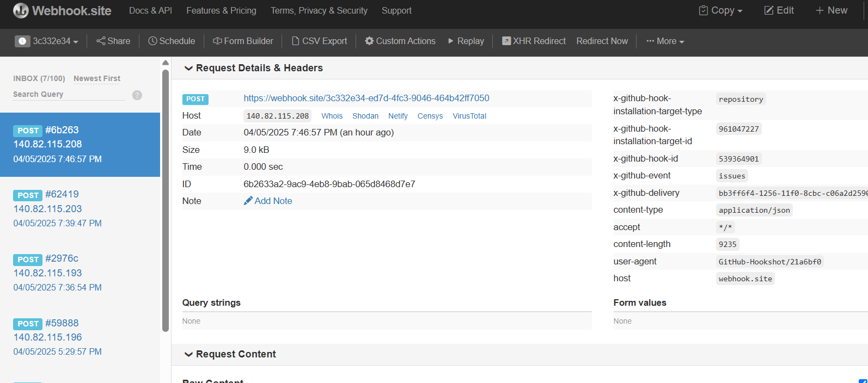Collapse the Request Content section
Viewport: 868px width, 383px height.
point(230,354)
